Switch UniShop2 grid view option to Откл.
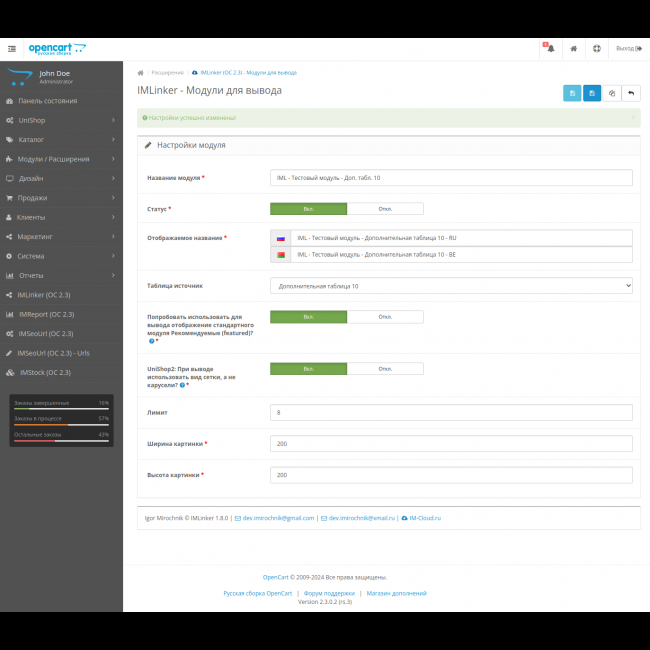This screenshot has height=650, width=650. tap(385, 368)
